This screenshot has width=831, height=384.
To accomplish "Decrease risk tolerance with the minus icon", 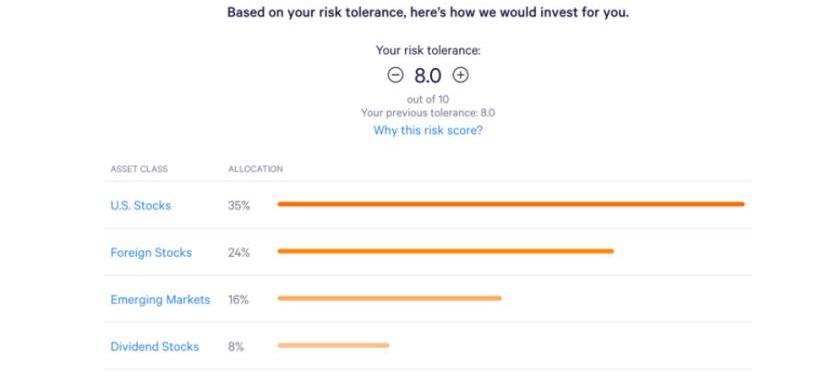I will (x=395, y=75).
